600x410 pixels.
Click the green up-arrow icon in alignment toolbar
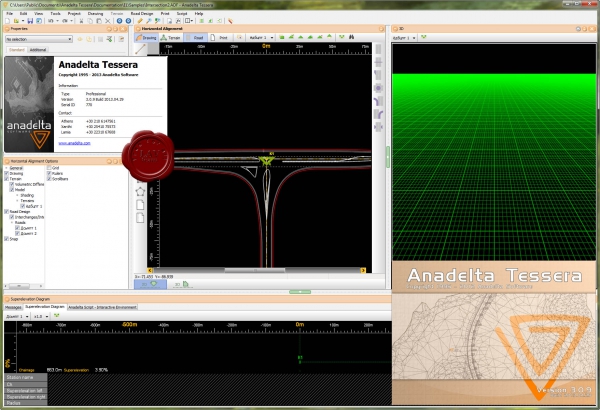tap(329, 37)
